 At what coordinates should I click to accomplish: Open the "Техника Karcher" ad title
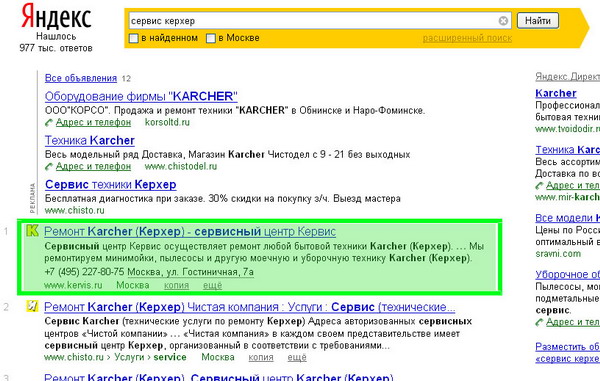pos(90,140)
